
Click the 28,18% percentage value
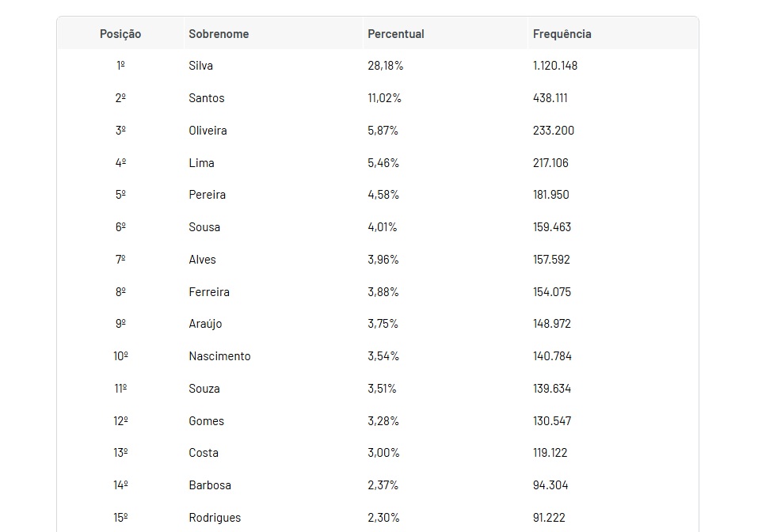point(386,66)
